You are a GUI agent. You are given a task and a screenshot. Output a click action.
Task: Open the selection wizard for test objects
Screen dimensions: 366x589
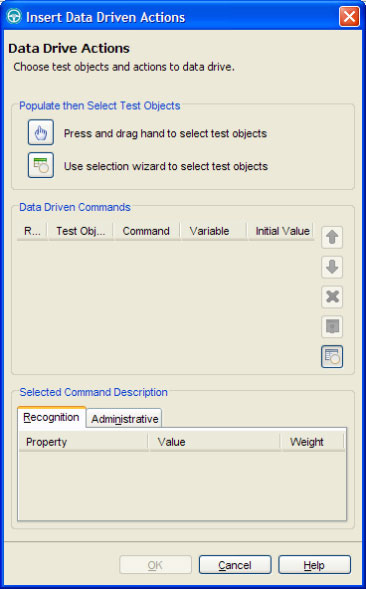[41, 165]
